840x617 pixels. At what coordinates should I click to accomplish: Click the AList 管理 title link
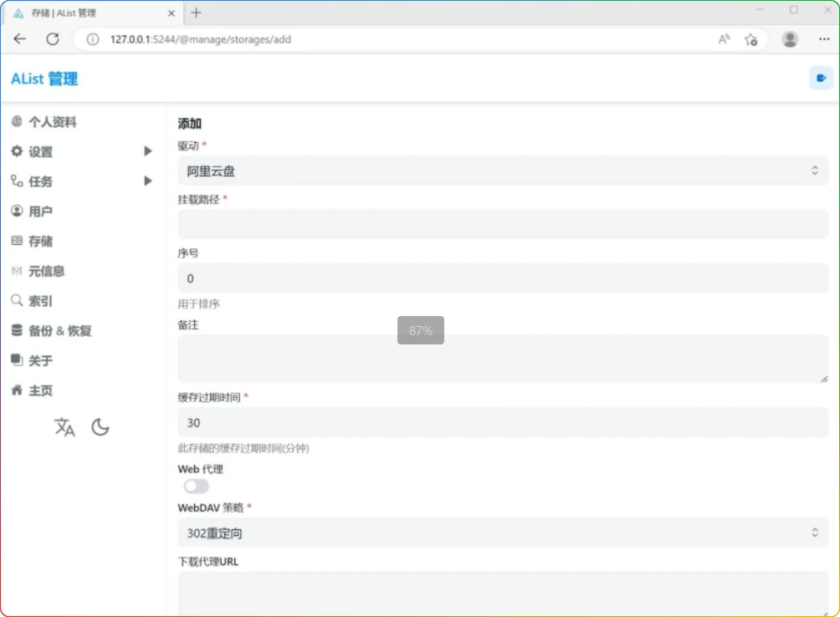point(44,79)
